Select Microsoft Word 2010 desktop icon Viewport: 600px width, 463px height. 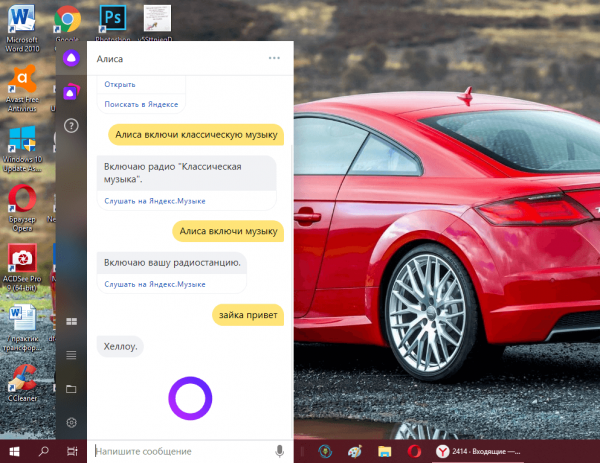coord(22,29)
